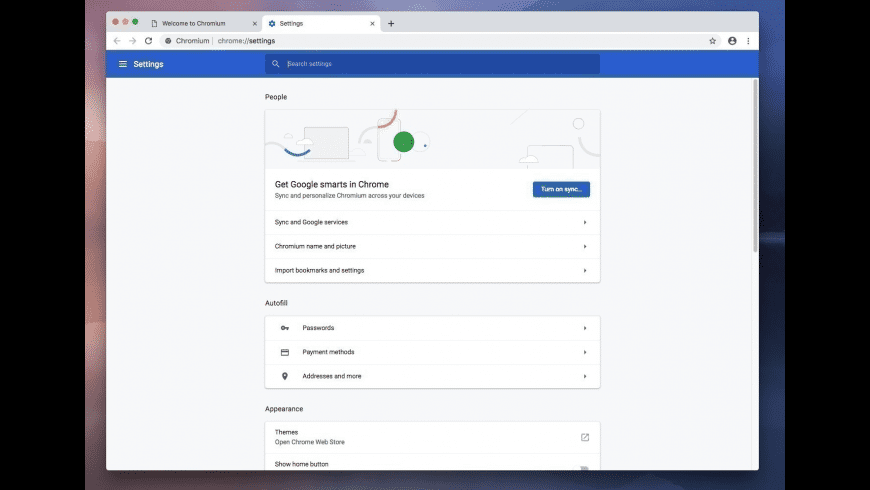Open Chrome Web Store via Themes external-link icon
The width and height of the screenshot is (870, 490).
tap(585, 437)
